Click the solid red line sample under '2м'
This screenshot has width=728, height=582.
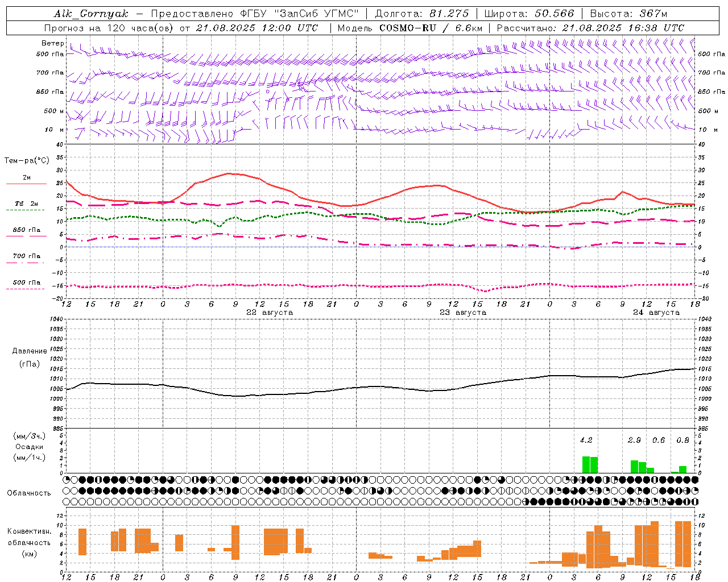(26, 184)
